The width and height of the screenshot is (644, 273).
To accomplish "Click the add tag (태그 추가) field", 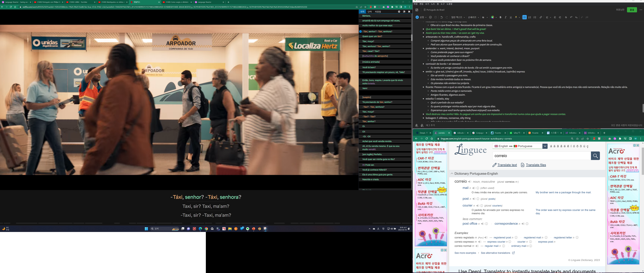I will (x=431, y=125).
